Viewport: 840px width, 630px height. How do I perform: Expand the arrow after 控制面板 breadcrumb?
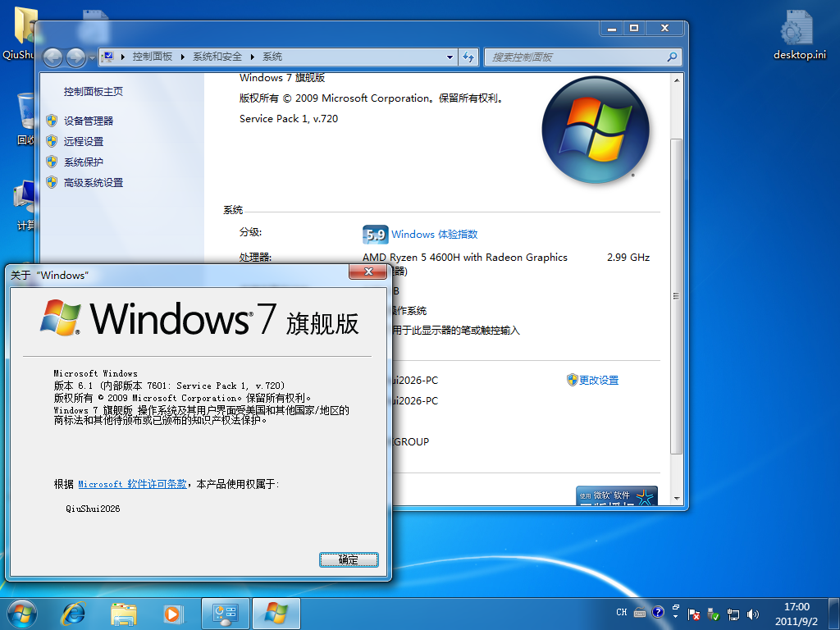183,57
